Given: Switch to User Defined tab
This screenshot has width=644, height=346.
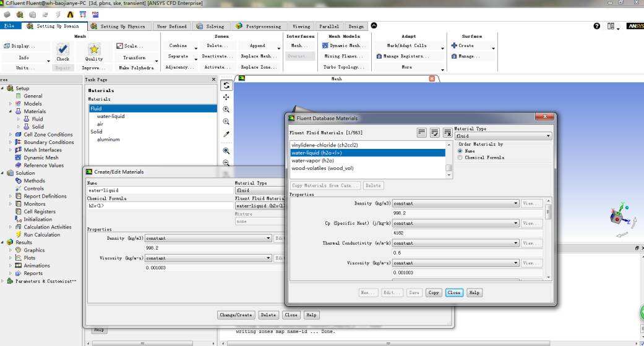Looking at the screenshot, I should pos(172,27).
